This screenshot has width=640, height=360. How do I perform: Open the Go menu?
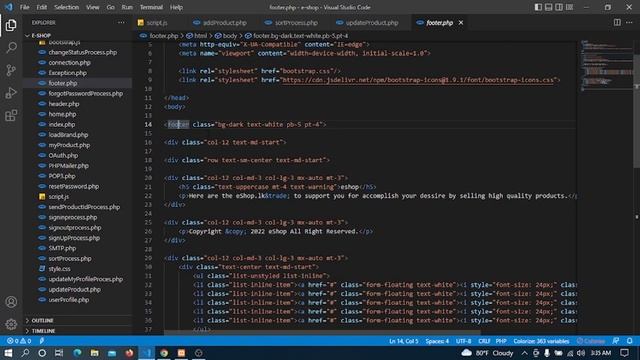coord(110,7)
